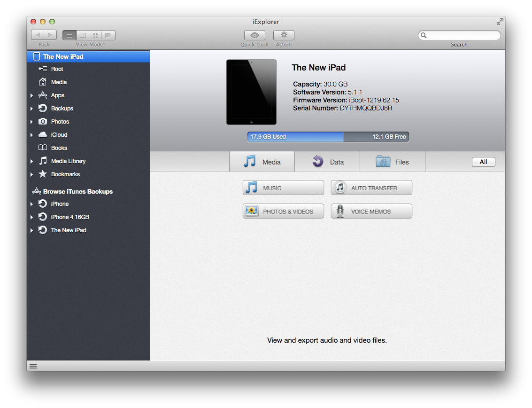Open the Data tab
This screenshot has height=408, width=532.
click(x=327, y=162)
